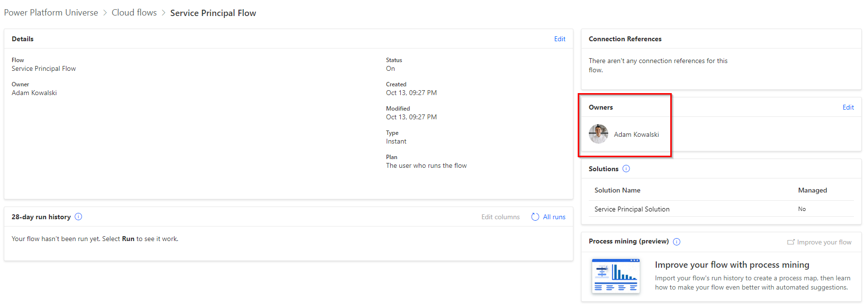The width and height of the screenshot is (868, 307).
Task: Go to the Cloud flows breadcrumb
Action: 134,13
